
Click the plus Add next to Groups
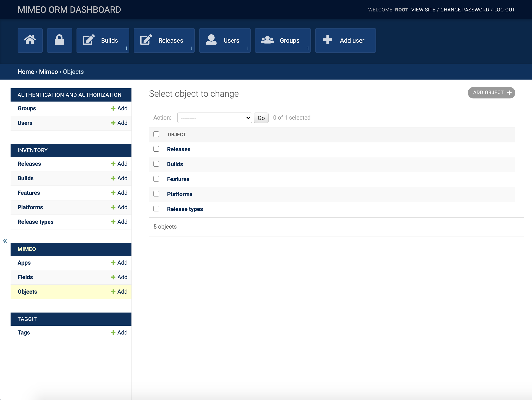coord(119,108)
